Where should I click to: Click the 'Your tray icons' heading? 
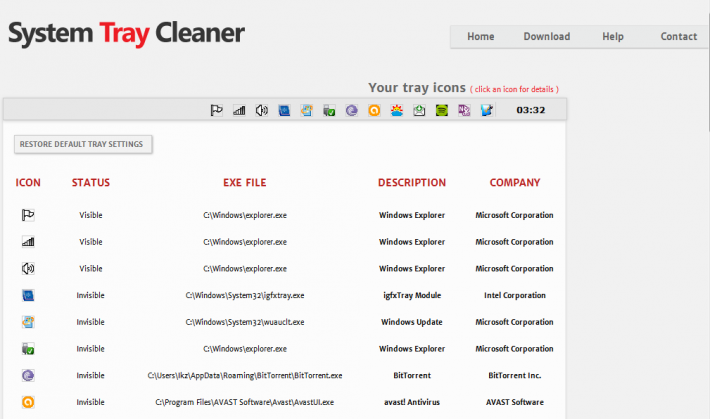pos(417,87)
